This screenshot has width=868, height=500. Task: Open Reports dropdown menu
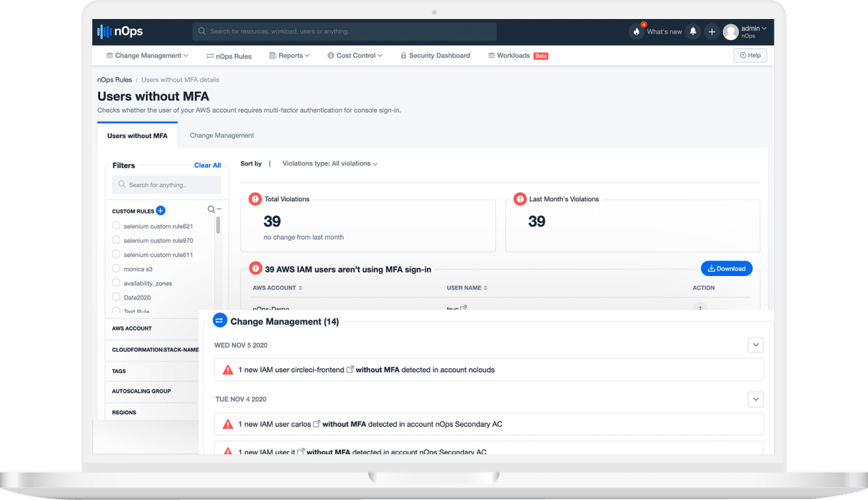[x=289, y=56]
